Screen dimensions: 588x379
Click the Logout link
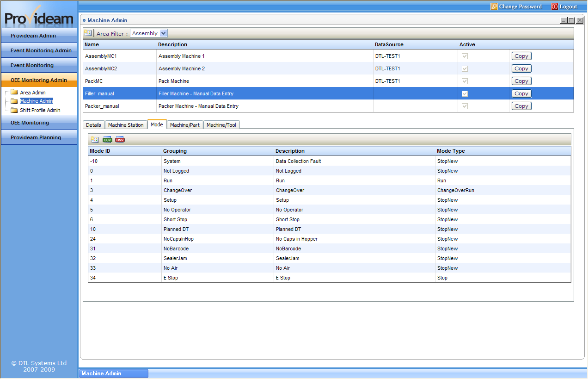(569, 6)
